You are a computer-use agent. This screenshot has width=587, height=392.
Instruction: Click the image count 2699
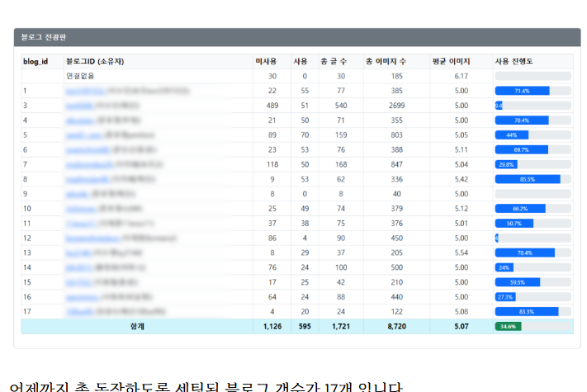click(397, 106)
